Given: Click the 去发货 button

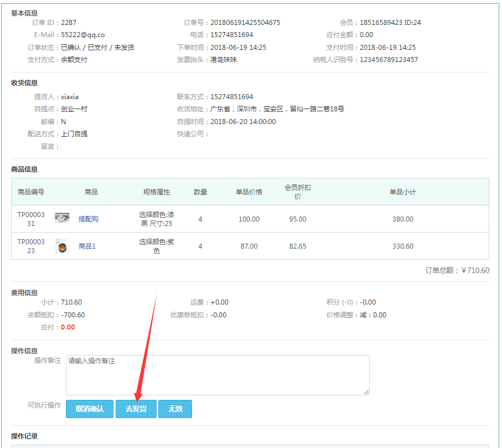Looking at the screenshot, I should [x=136, y=409].
